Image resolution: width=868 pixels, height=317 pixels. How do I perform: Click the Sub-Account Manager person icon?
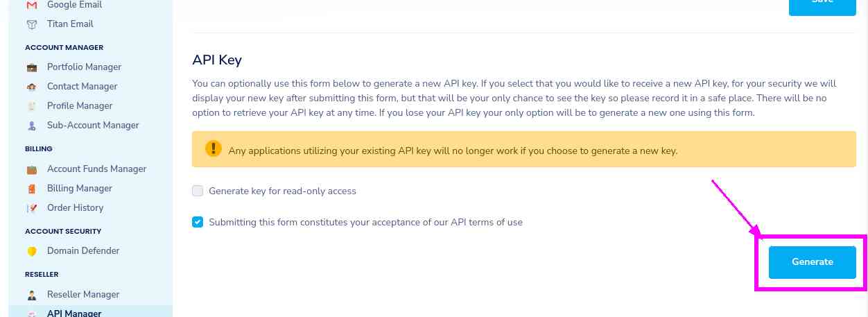coord(32,126)
